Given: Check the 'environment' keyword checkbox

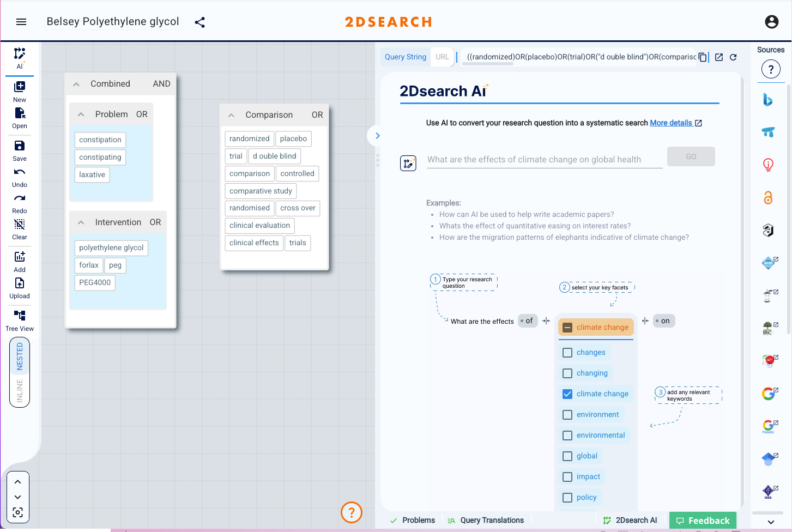Looking at the screenshot, I should tap(567, 414).
